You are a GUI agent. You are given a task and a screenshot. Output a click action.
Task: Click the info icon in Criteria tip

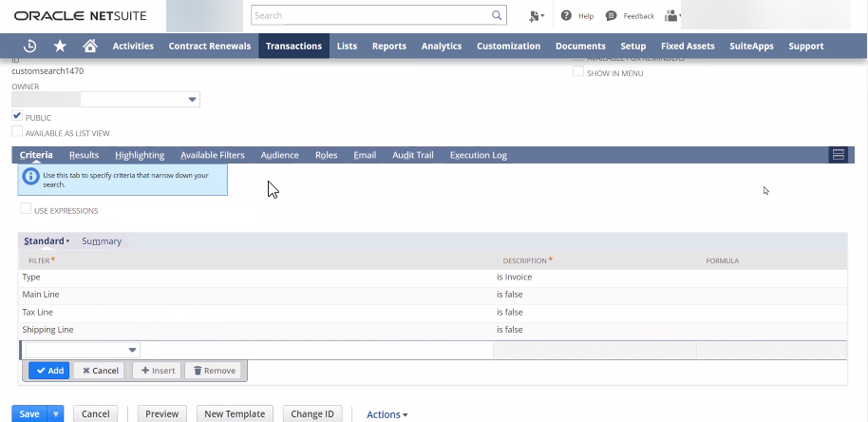pyautogui.click(x=31, y=177)
